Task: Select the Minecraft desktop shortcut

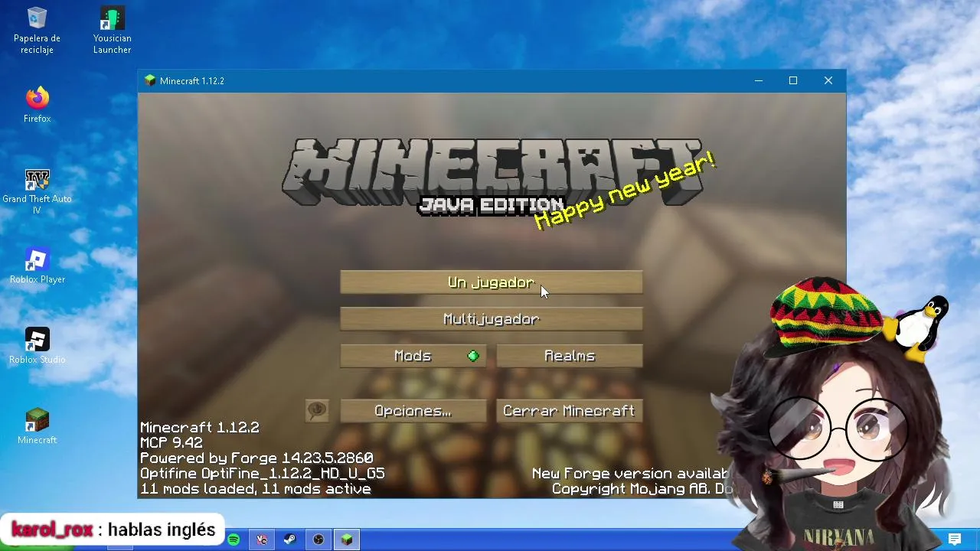Action: tap(37, 426)
